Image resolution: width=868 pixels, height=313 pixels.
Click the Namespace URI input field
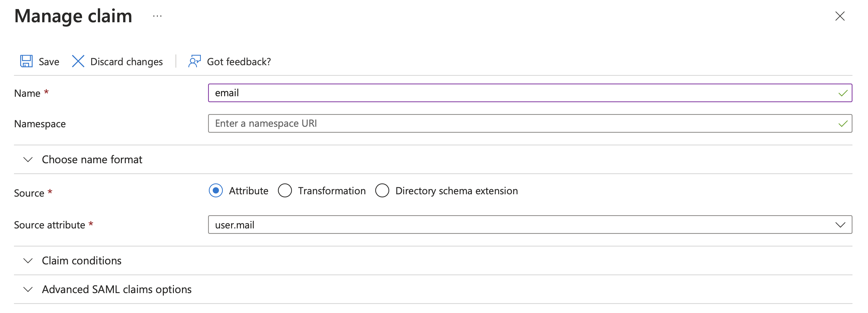pyautogui.click(x=530, y=124)
